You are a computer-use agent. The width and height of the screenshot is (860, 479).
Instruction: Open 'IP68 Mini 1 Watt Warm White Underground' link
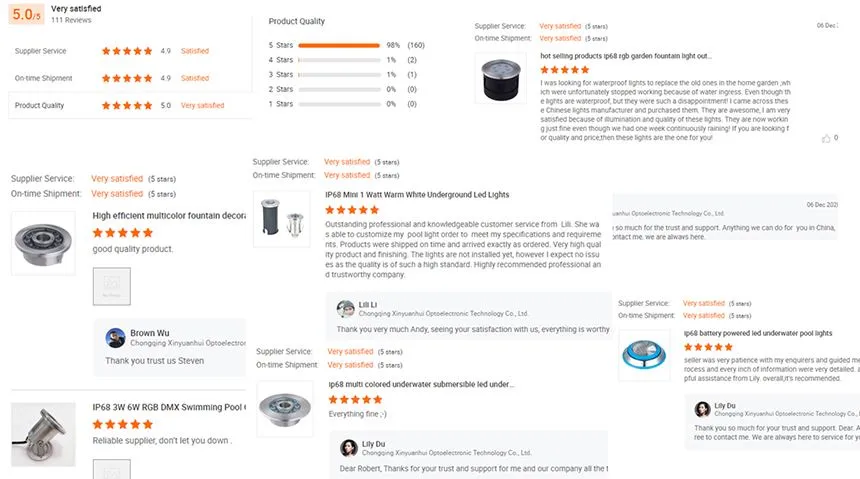[417, 194]
